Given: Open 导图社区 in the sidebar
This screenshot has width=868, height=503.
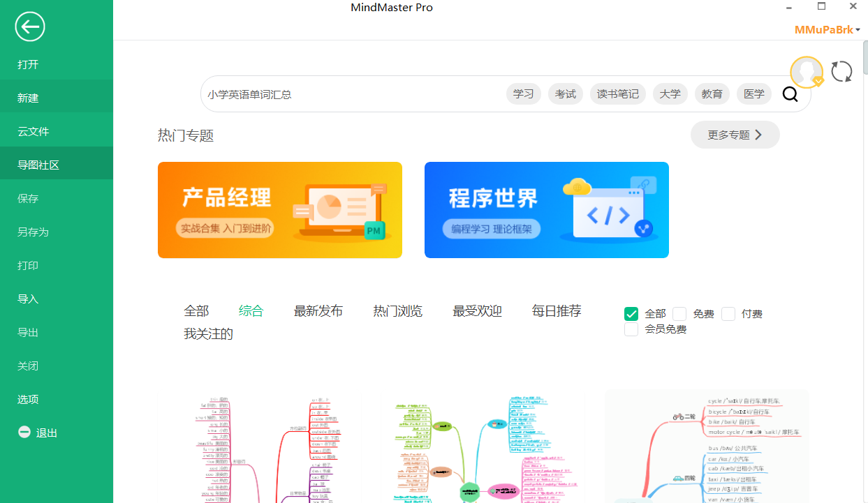Looking at the screenshot, I should click(57, 165).
